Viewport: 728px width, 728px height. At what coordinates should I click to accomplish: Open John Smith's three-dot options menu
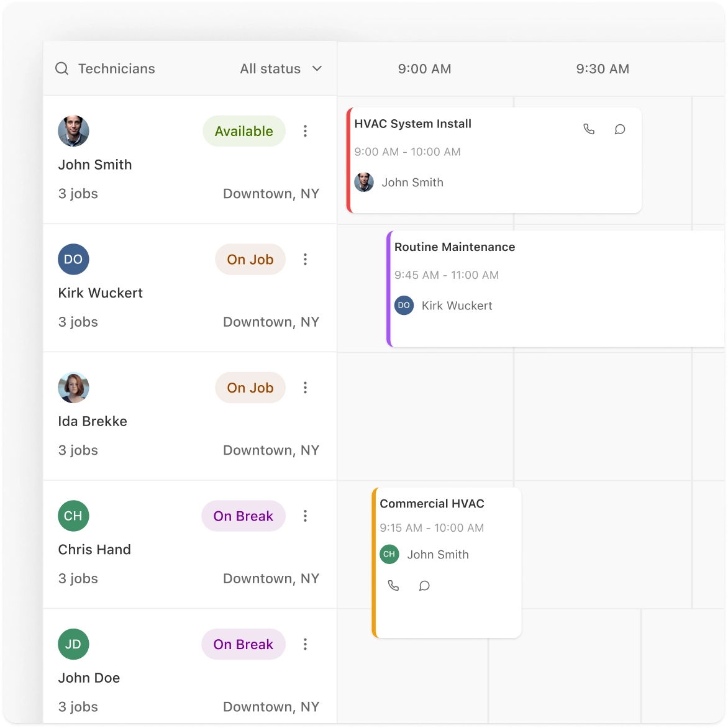coord(305,131)
